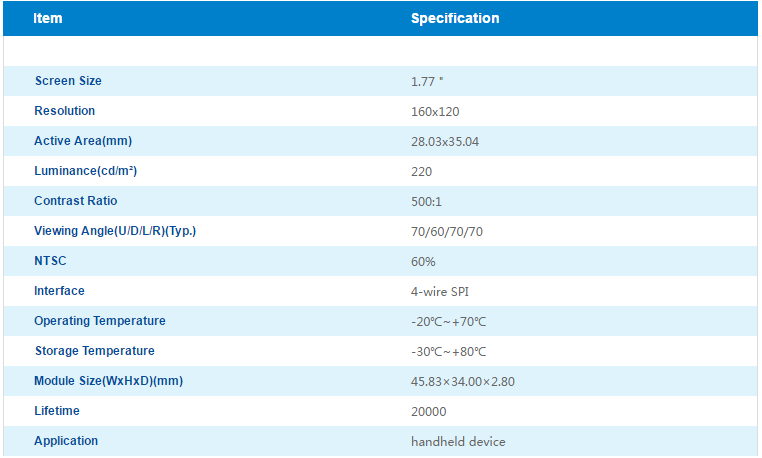The height and width of the screenshot is (458, 762).
Task: Select the 'Interface' row label
Action: [59, 291]
